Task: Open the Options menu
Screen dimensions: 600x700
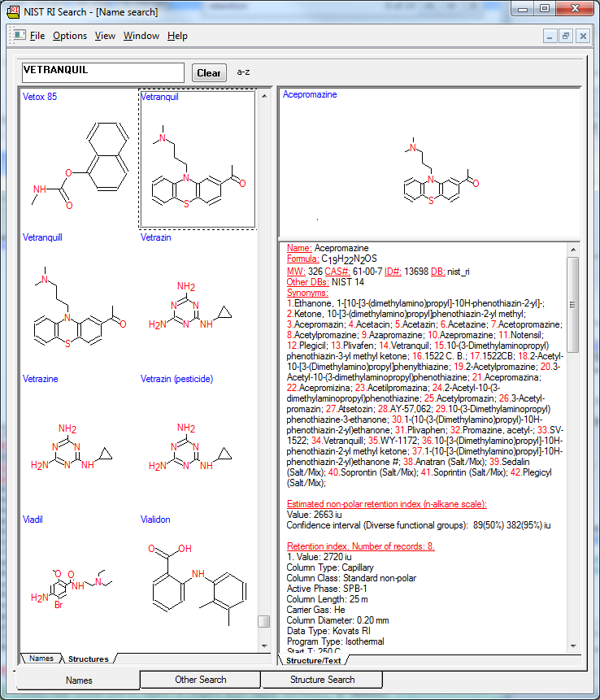Action: [x=70, y=36]
